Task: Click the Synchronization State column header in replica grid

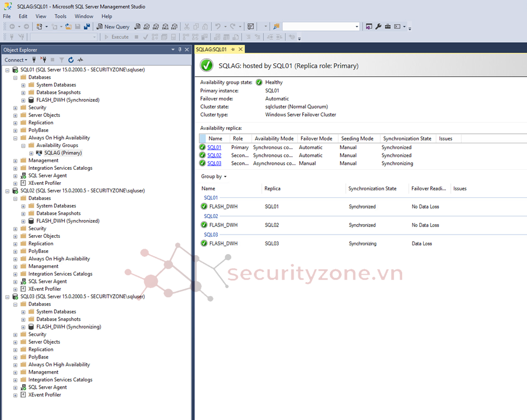Action: coord(407,139)
